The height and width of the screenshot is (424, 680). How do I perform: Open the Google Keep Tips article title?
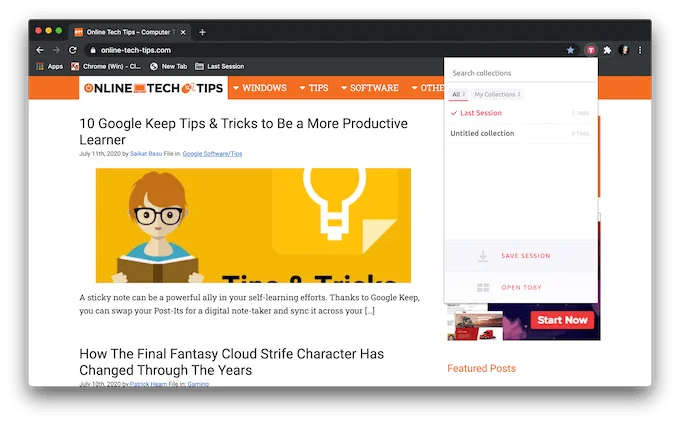click(x=243, y=131)
